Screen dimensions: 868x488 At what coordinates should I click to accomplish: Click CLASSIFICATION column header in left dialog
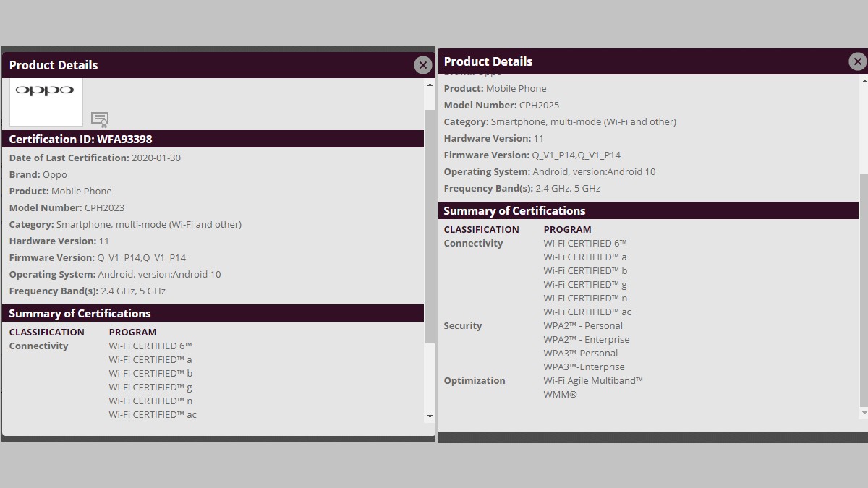coord(47,332)
